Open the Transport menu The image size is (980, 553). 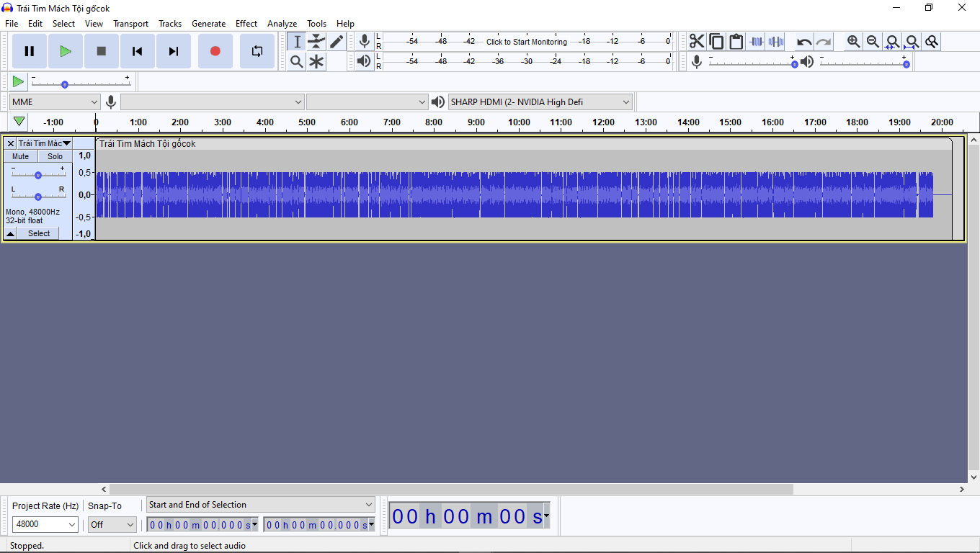(130, 23)
